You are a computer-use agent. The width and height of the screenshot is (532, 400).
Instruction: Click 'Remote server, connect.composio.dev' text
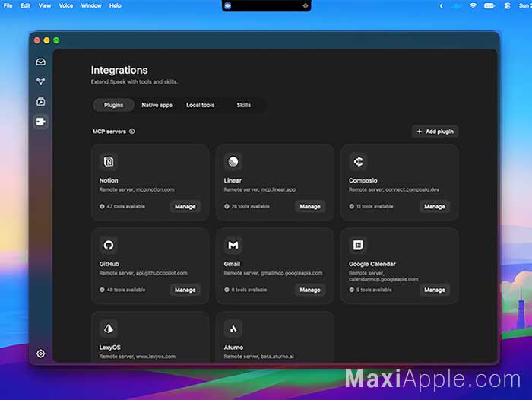(x=394, y=189)
